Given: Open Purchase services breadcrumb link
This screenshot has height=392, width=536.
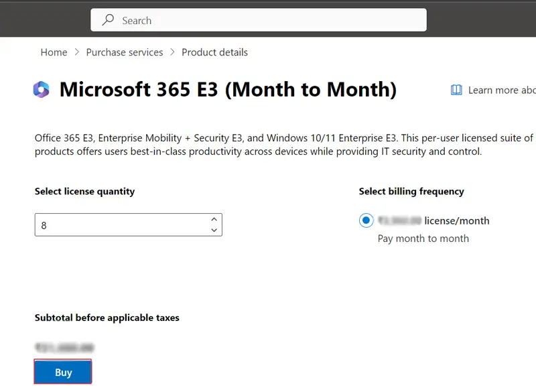Looking at the screenshot, I should 125,52.
